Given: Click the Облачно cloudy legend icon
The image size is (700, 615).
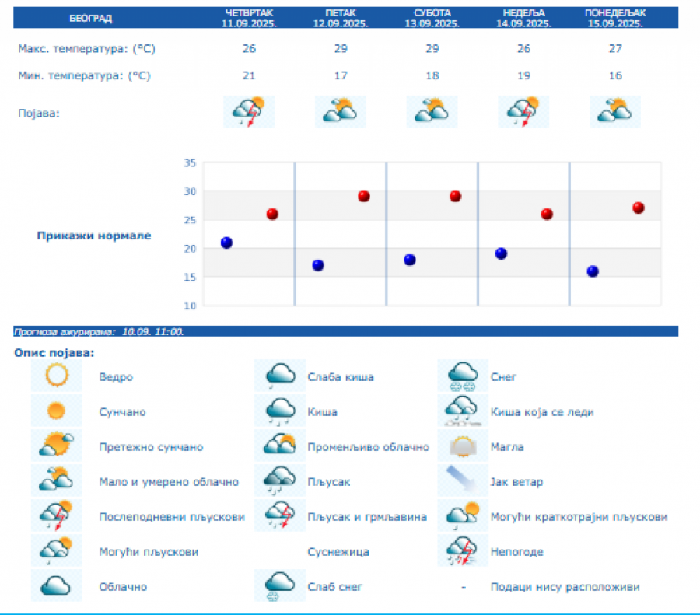Looking at the screenshot, I should [57, 587].
